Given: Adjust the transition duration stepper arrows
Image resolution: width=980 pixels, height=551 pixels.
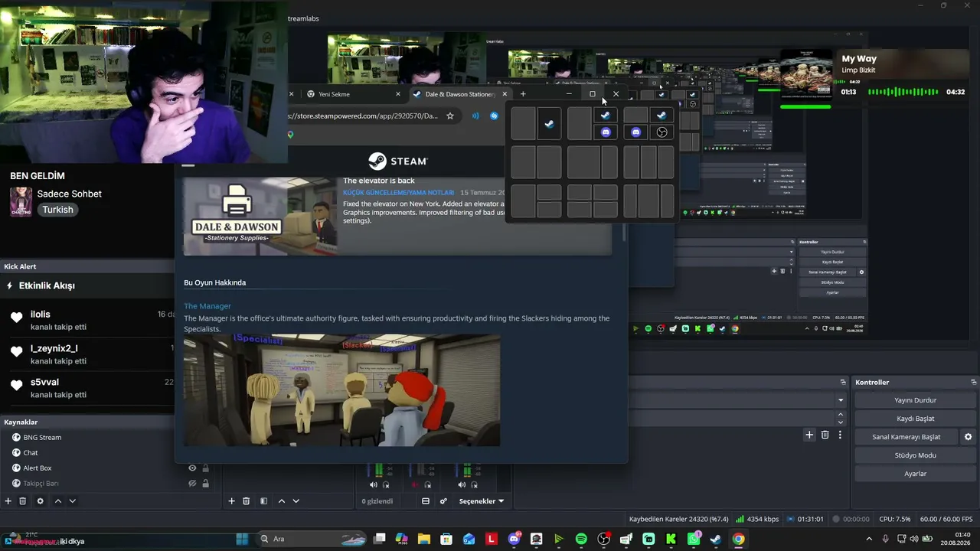Looking at the screenshot, I should click(x=841, y=419).
